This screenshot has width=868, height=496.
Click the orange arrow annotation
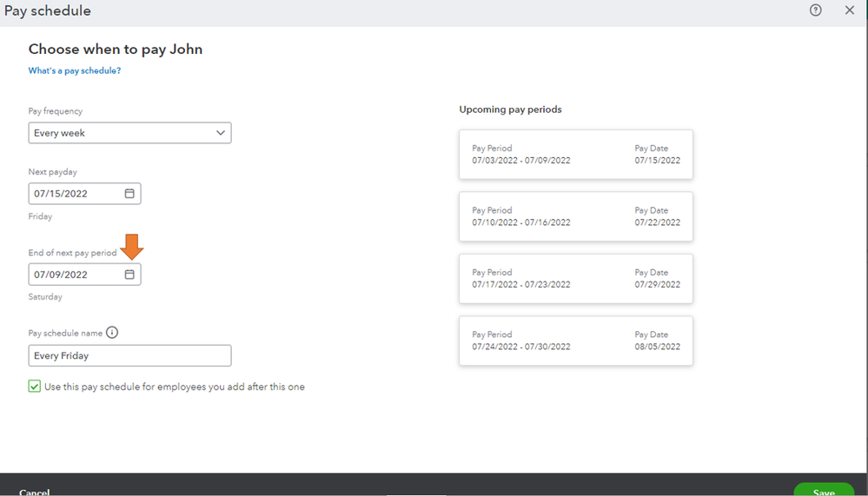[x=132, y=247]
